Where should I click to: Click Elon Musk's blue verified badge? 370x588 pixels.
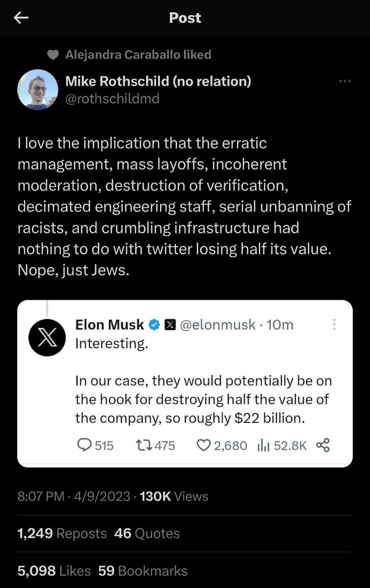click(x=155, y=324)
